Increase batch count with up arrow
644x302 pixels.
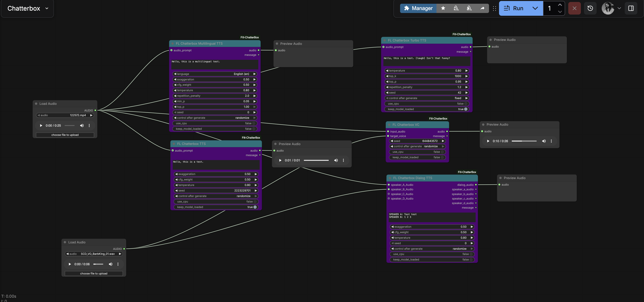[x=560, y=5]
